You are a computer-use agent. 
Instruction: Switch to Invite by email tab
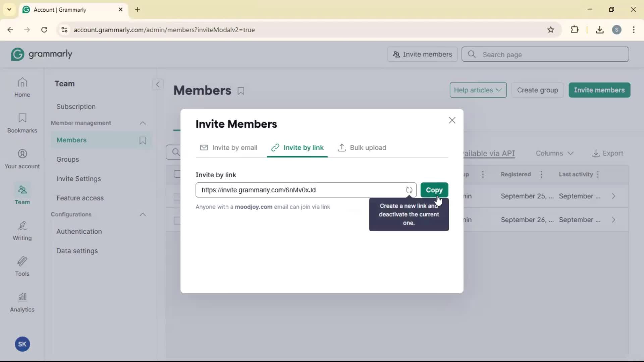229,148
